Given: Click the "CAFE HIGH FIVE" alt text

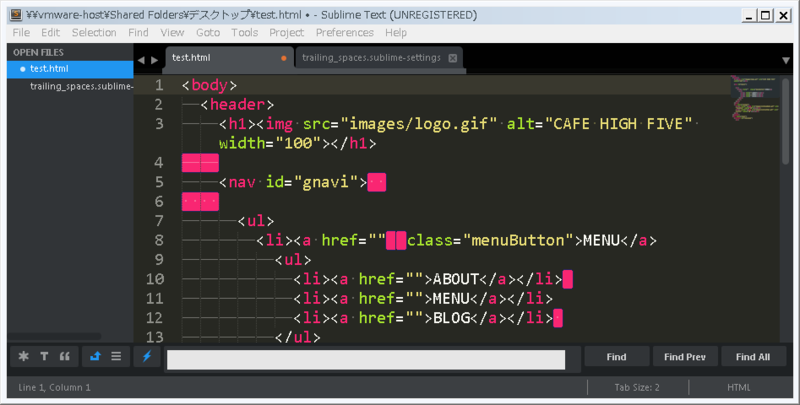Looking at the screenshot, I should point(618,124).
